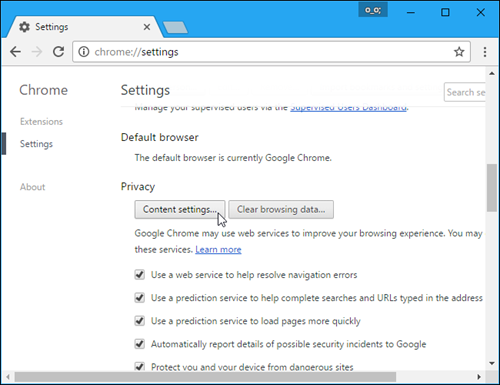Click in the Search settings field

465,92
